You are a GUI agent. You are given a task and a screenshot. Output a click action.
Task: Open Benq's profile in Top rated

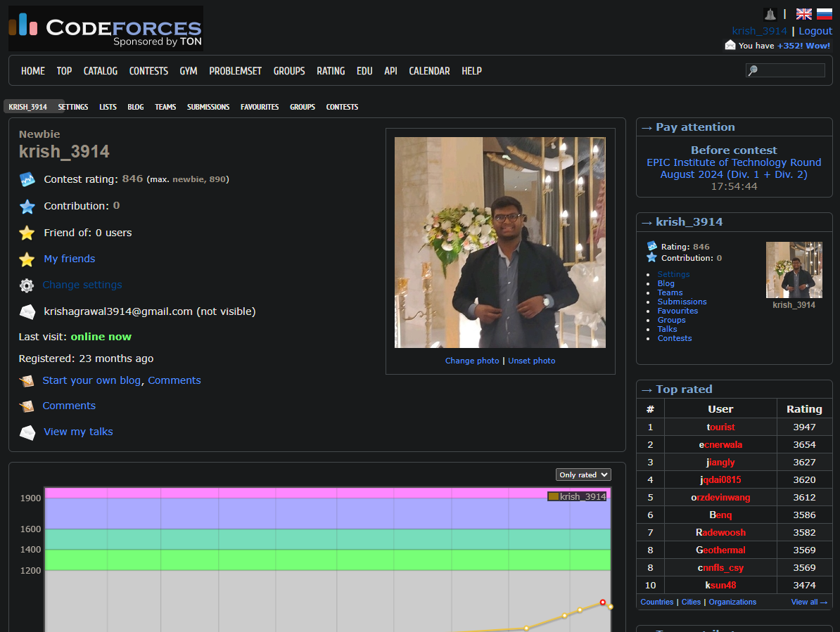click(x=720, y=515)
